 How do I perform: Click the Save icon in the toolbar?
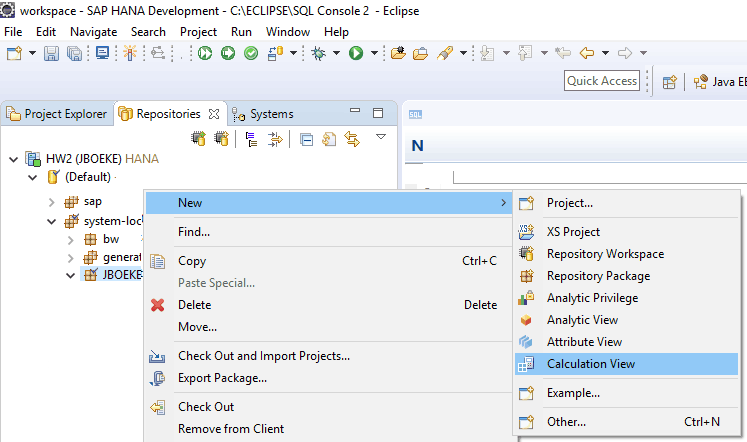[51, 53]
